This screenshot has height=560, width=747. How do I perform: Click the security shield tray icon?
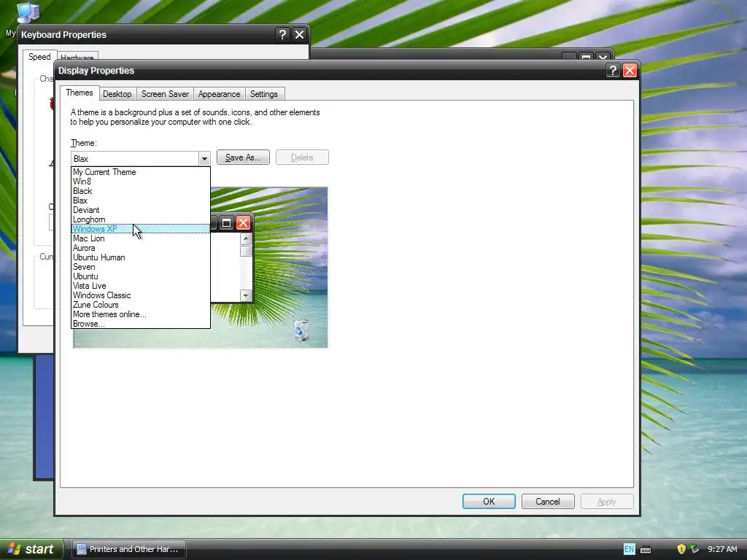click(681, 549)
